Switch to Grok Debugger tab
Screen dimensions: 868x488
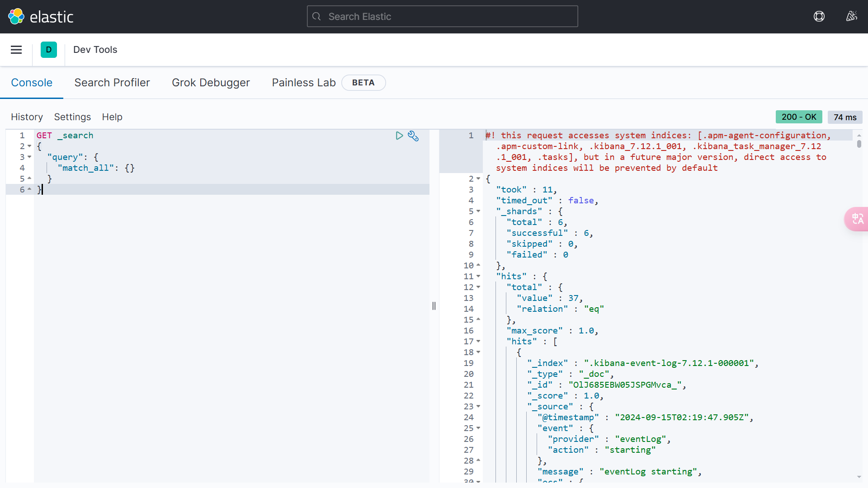(210, 82)
